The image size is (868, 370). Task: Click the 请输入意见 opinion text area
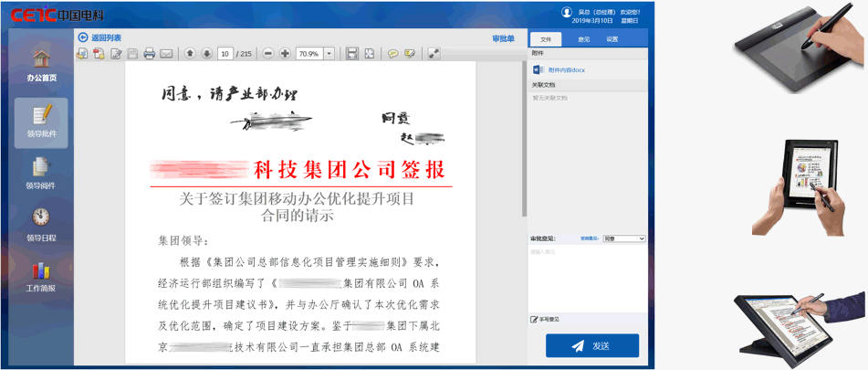click(588, 277)
